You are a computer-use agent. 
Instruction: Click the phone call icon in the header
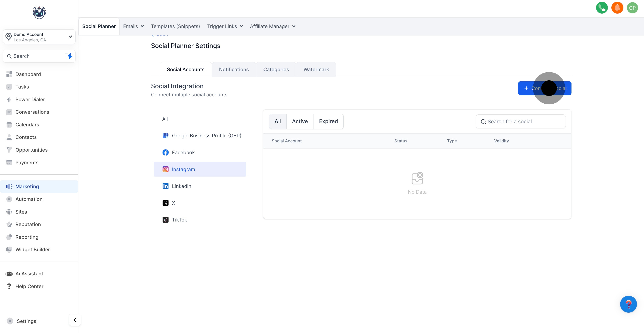[x=602, y=7]
